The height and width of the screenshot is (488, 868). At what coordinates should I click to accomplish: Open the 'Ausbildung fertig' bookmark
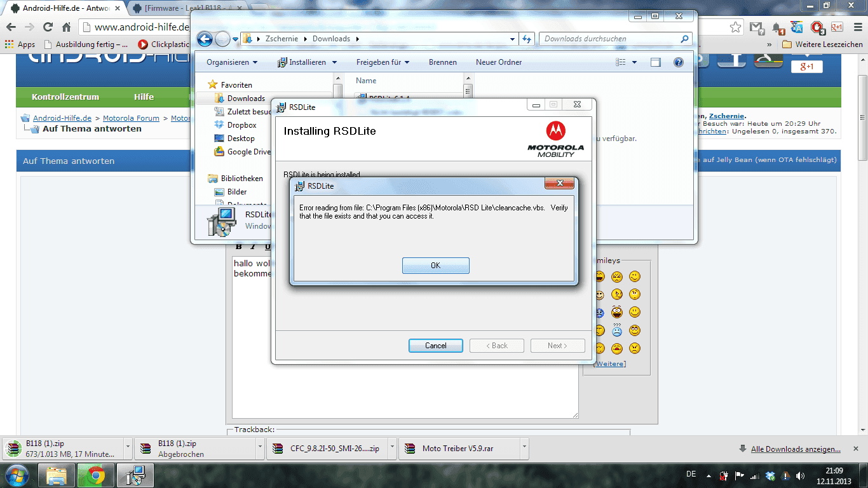[x=86, y=44]
